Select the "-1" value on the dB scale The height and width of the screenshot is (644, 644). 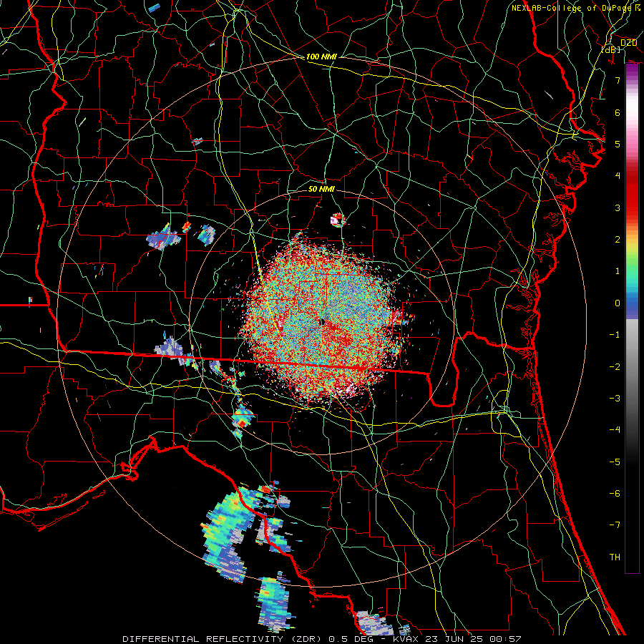(615, 335)
